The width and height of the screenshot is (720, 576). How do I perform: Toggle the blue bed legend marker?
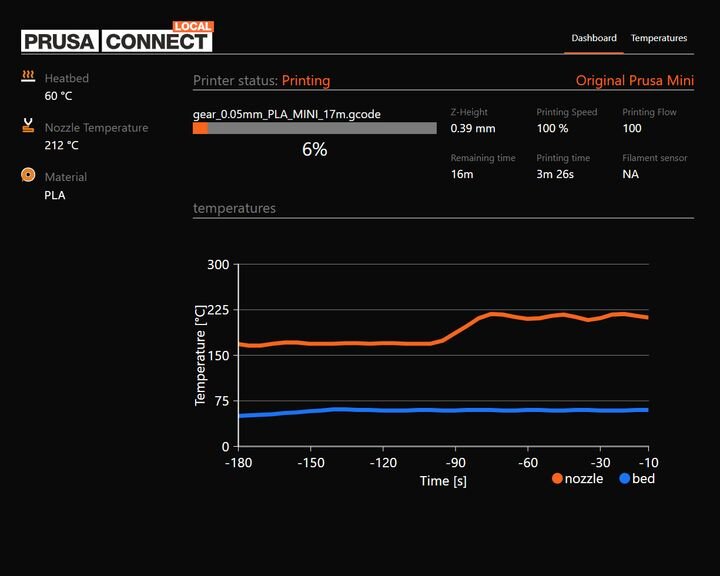point(625,479)
